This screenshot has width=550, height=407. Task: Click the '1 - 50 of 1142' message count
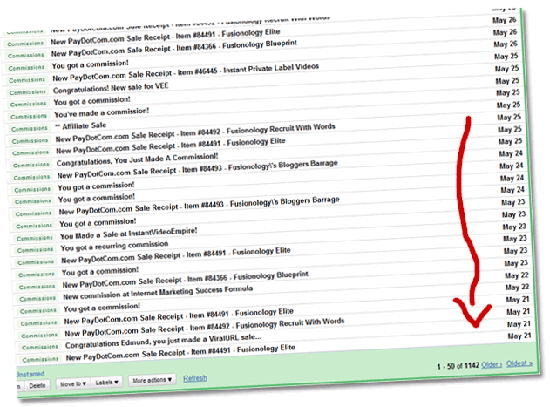pyautogui.click(x=458, y=366)
